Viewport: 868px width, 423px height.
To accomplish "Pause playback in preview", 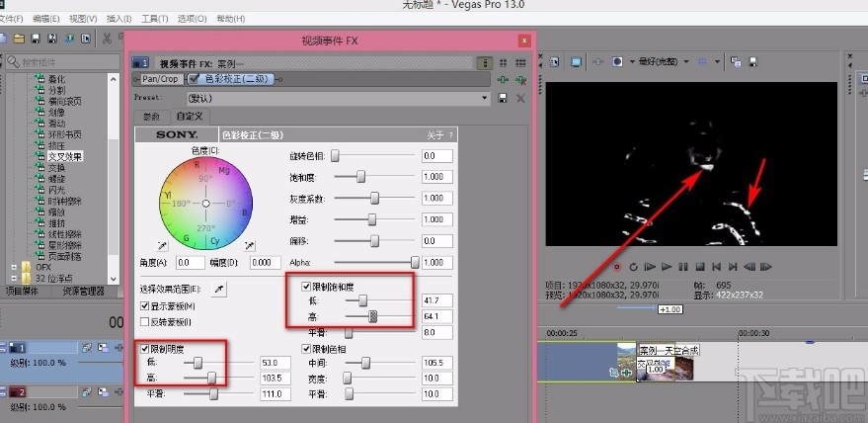I will click(x=683, y=267).
